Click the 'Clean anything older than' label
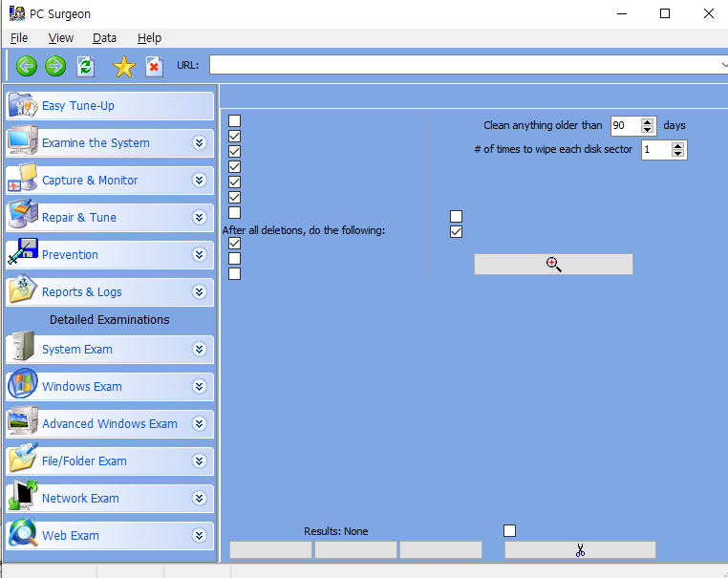This screenshot has width=728, height=578. point(543,125)
